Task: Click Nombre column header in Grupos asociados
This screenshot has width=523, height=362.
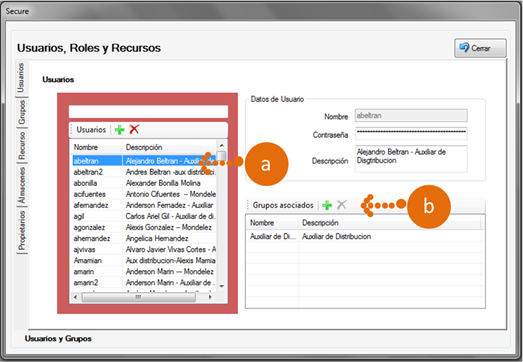Action: click(x=272, y=223)
